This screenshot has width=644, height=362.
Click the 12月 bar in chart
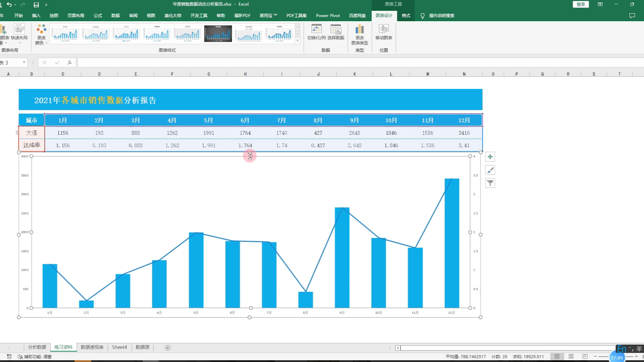452,243
